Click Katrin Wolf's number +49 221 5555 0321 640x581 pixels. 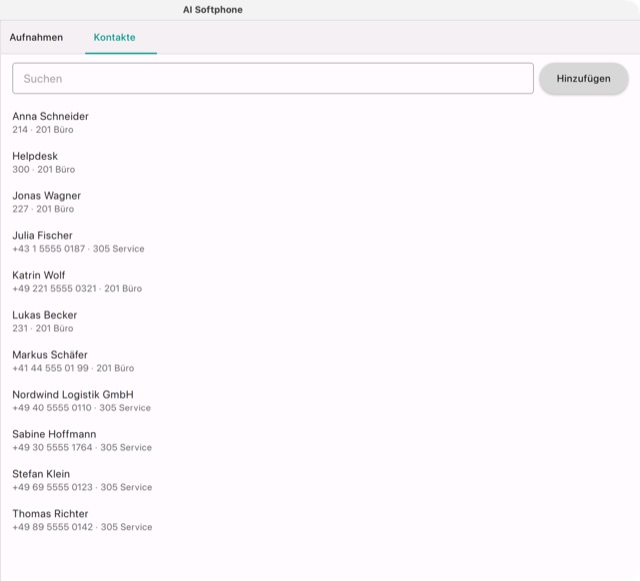coord(54,288)
